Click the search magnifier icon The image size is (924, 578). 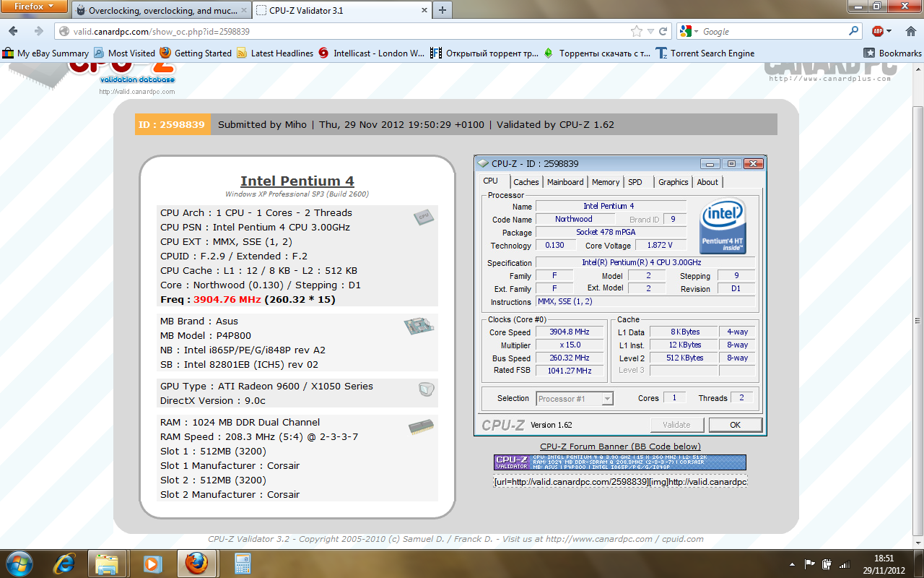854,32
